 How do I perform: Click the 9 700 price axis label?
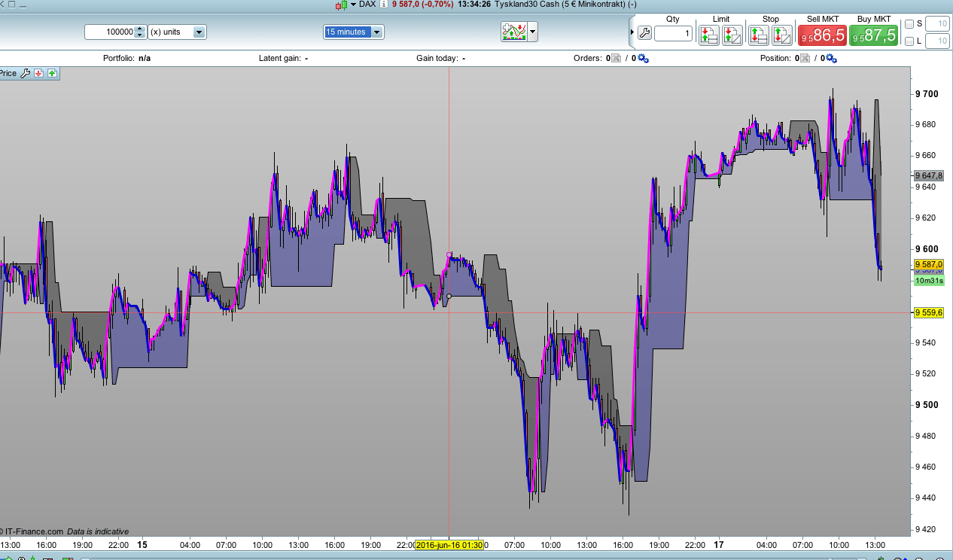pos(927,93)
